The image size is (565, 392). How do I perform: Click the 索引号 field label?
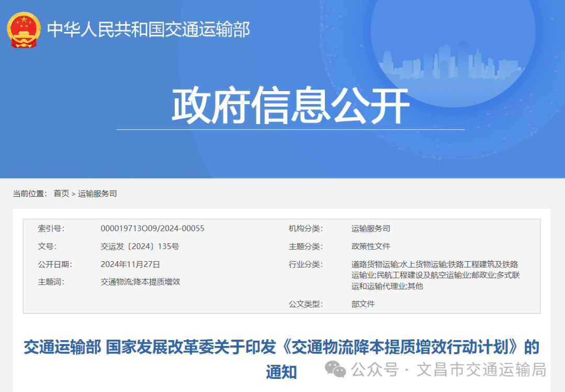pos(51,229)
